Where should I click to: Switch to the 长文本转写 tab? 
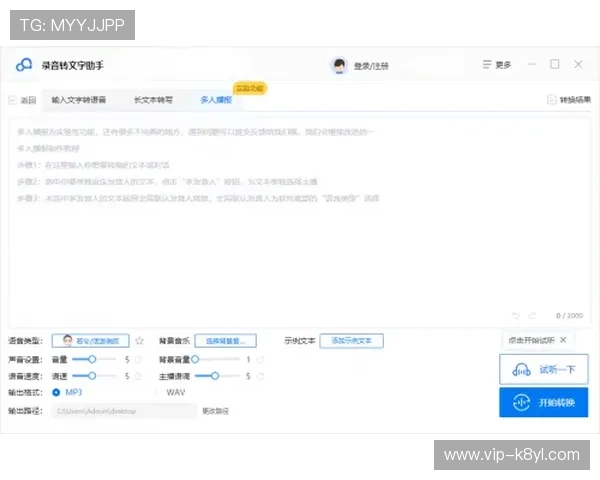pos(153,100)
